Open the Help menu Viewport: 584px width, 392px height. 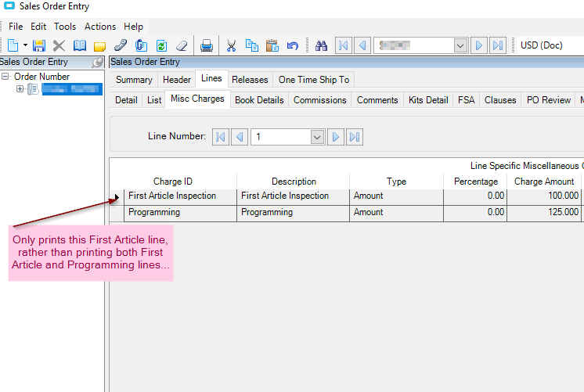click(133, 27)
